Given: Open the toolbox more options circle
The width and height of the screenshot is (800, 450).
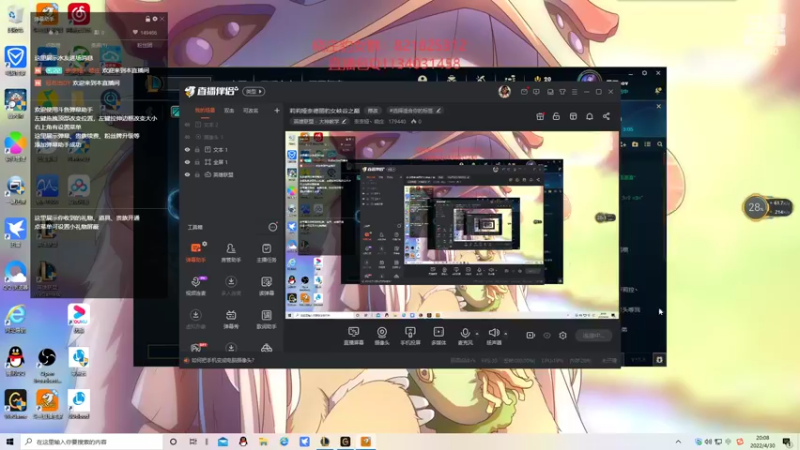Looking at the screenshot, I should [273, 227].
